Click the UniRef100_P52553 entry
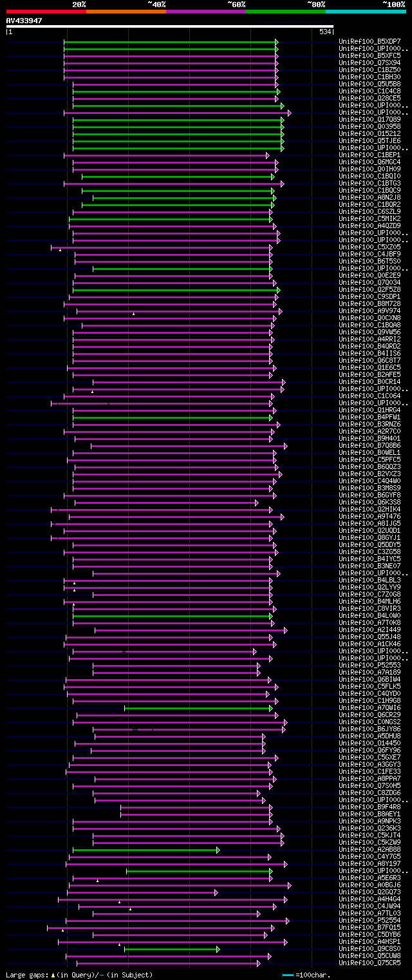The height and width of the screenshot is (980, 412). coord(370,666)
